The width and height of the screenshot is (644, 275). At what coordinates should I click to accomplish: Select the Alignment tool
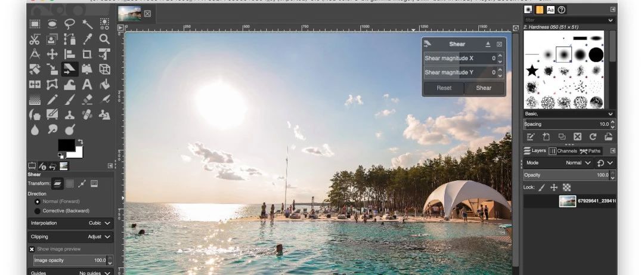(x=70, y=54)
